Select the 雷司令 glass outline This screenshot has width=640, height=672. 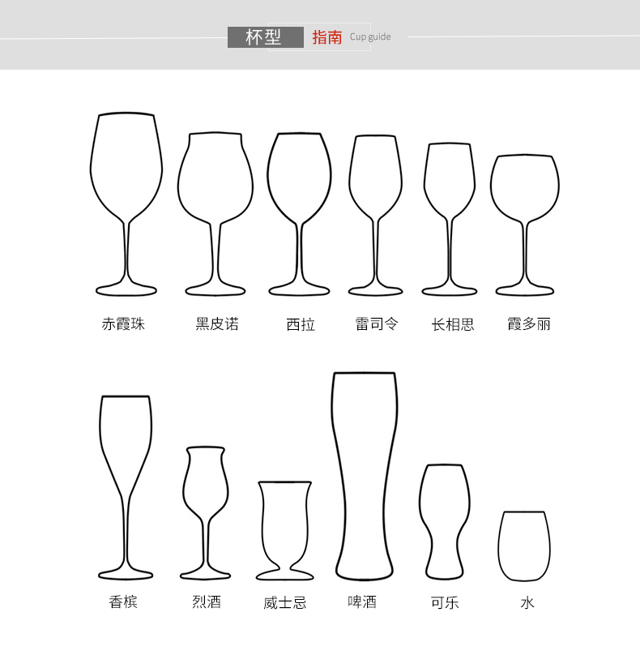[375, 216]
